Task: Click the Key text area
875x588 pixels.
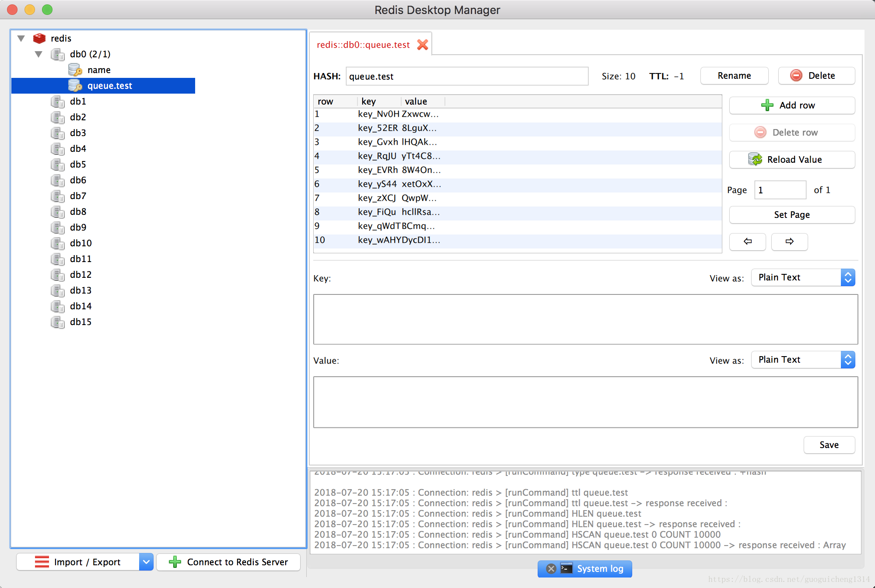Action: tap(585, 319)
